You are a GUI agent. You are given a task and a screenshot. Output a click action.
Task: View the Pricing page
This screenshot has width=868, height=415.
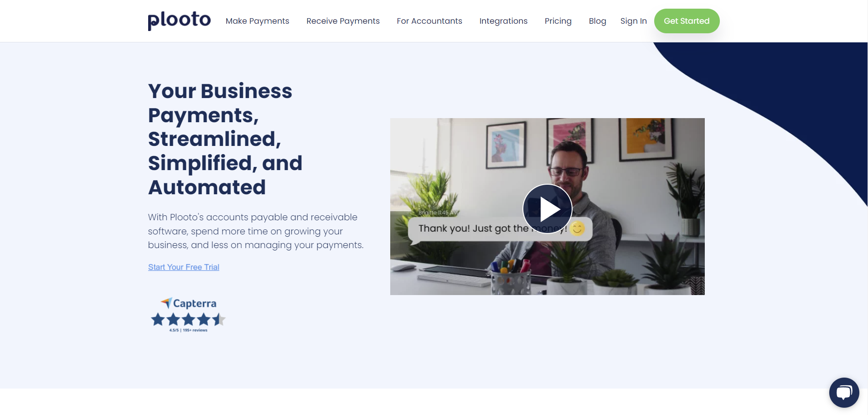click(558, 21)
